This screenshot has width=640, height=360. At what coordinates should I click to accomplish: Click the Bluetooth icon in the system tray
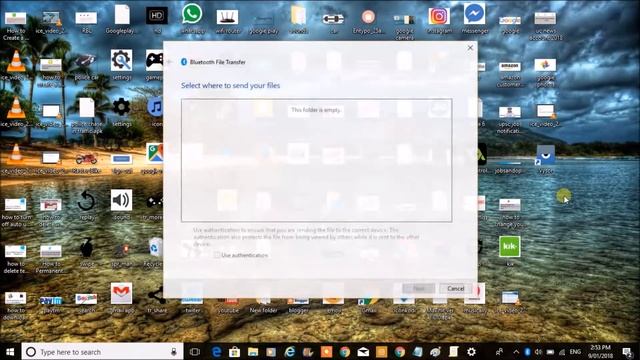(x=527, y=352)
